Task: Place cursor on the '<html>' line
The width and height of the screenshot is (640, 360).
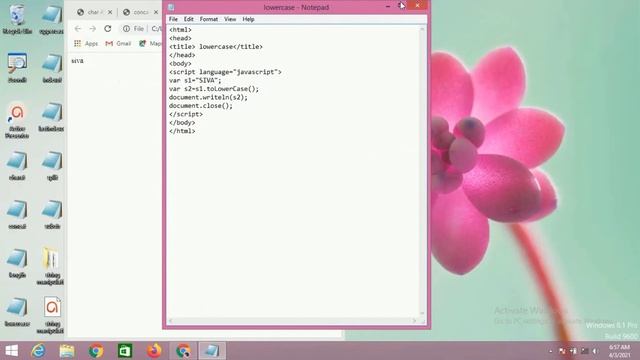Action: tap(180, 30)
